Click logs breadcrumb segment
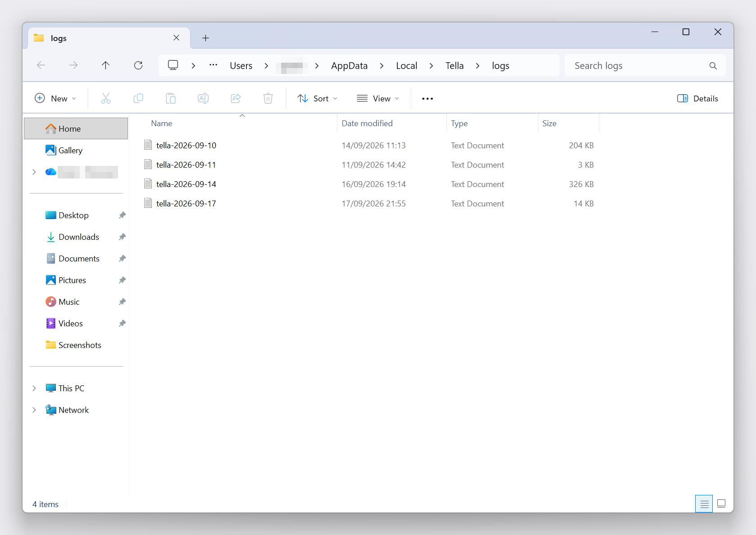The width and height of the screenshot is (756, 535). tap(501, 66)
